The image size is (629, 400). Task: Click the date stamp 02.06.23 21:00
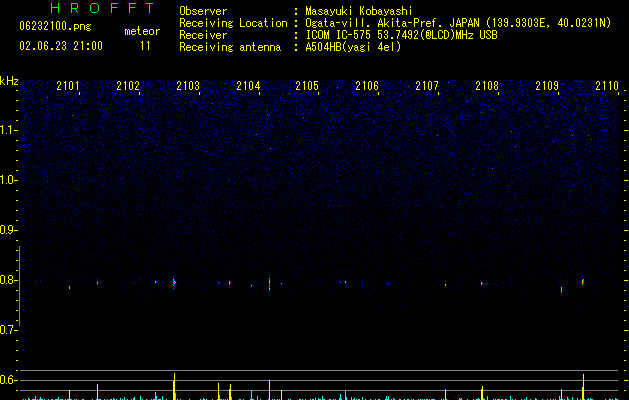pyautogui.click(x=61, y=46)
